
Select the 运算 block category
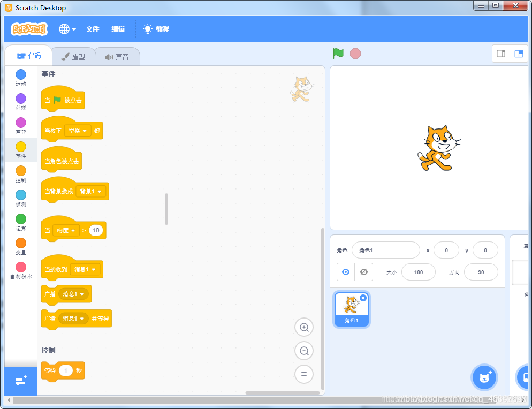point(21,222)
